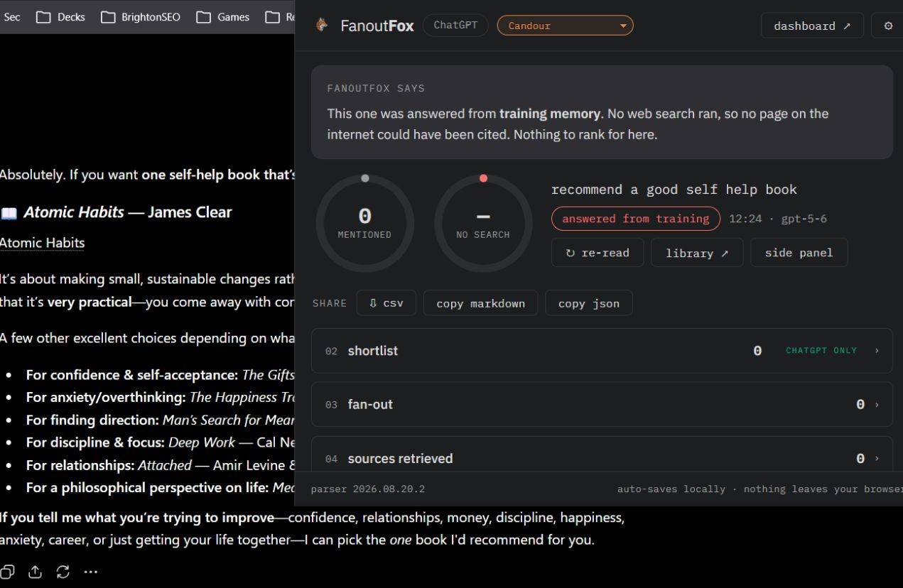Click the For confidence & self-acceptance bullet
The width and height of the screenshot is (903, 588).
(161, 374)
